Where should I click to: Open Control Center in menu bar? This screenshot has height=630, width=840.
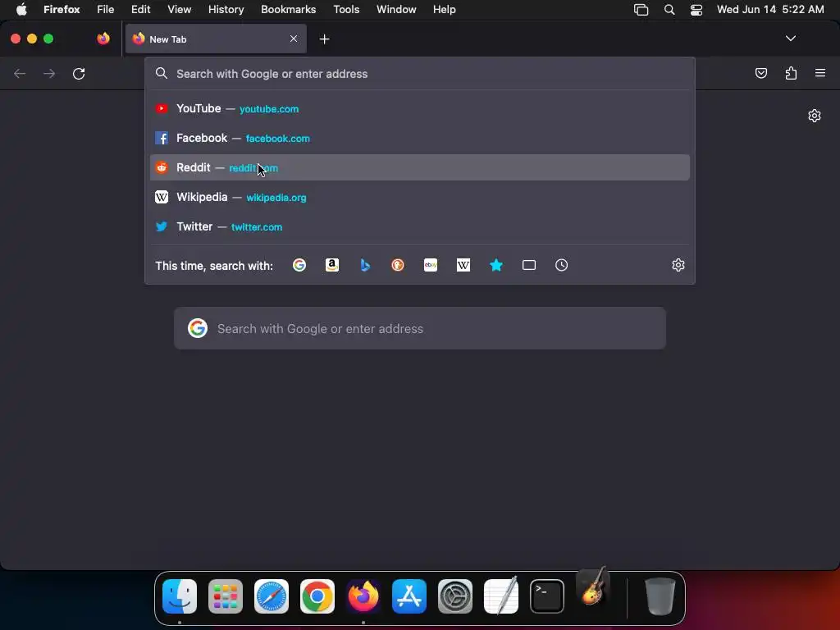pos(696,9)
